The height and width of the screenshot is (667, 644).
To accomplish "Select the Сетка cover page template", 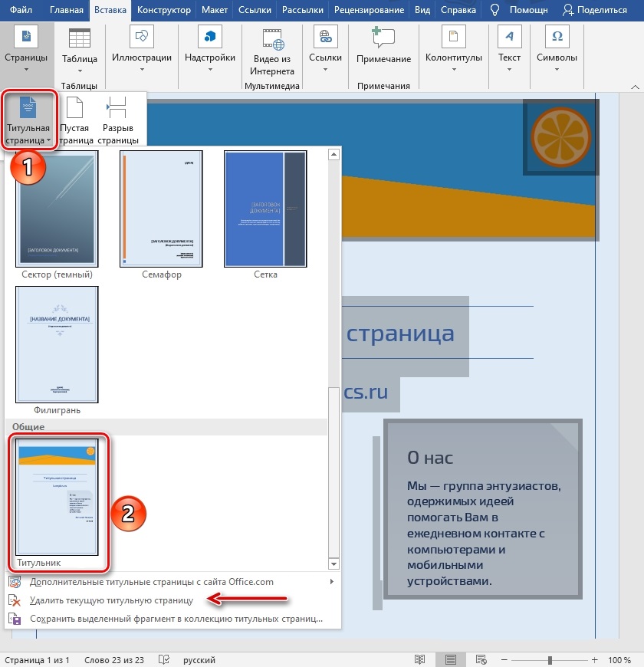I will coord(265,209).
